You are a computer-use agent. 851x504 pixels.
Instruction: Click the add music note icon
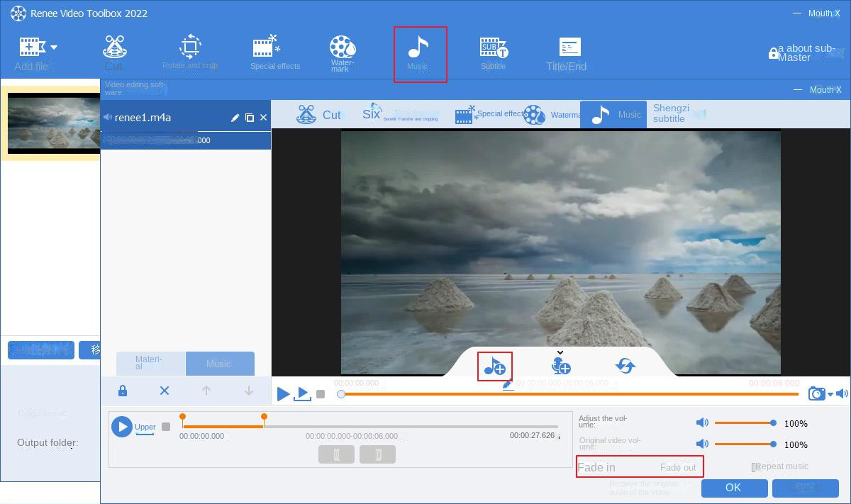coord(494,365)
